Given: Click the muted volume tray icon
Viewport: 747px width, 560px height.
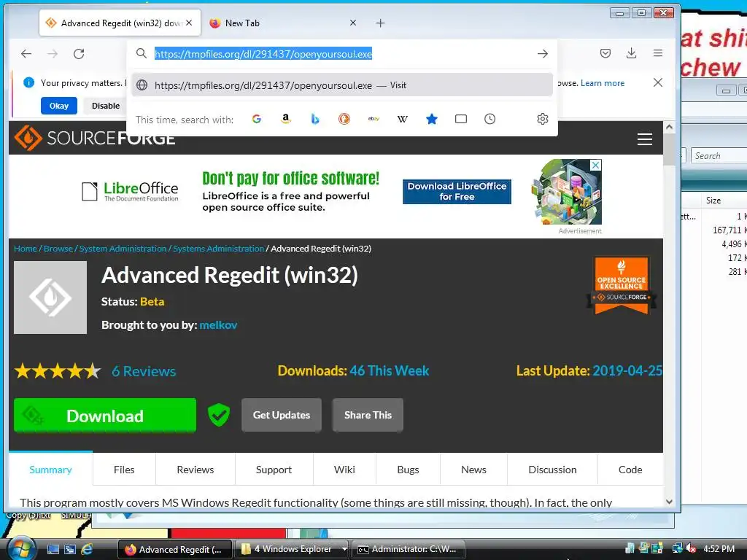Looking at the screenshot, I should tap(691, 548).
